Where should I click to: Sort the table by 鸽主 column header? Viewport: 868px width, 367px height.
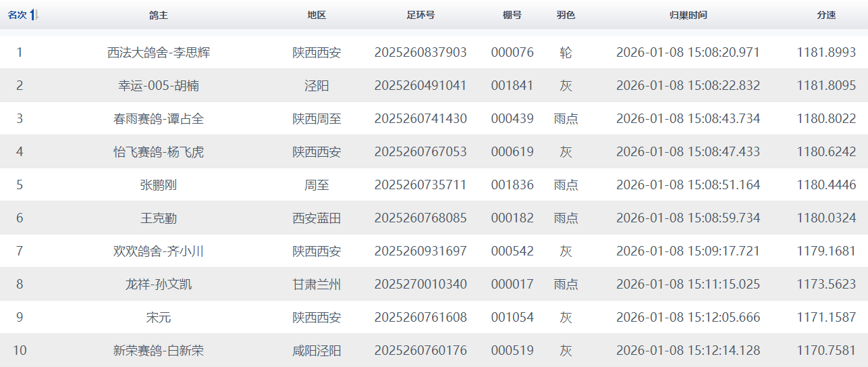click(x=159, y=15)
